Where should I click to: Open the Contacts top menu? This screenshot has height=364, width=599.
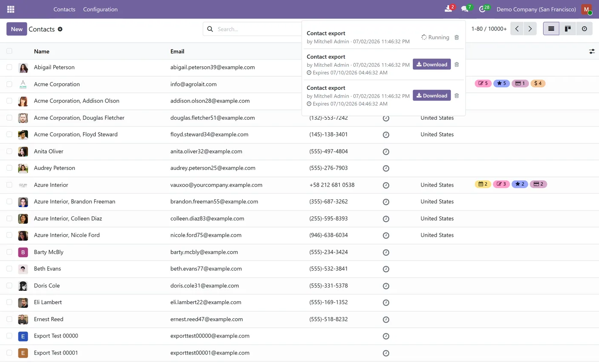click(64, 9)
